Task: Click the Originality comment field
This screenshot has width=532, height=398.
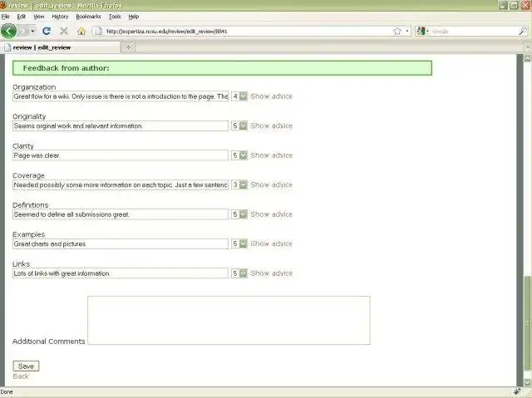Action: pyautogui.click(x=121, y=125)
